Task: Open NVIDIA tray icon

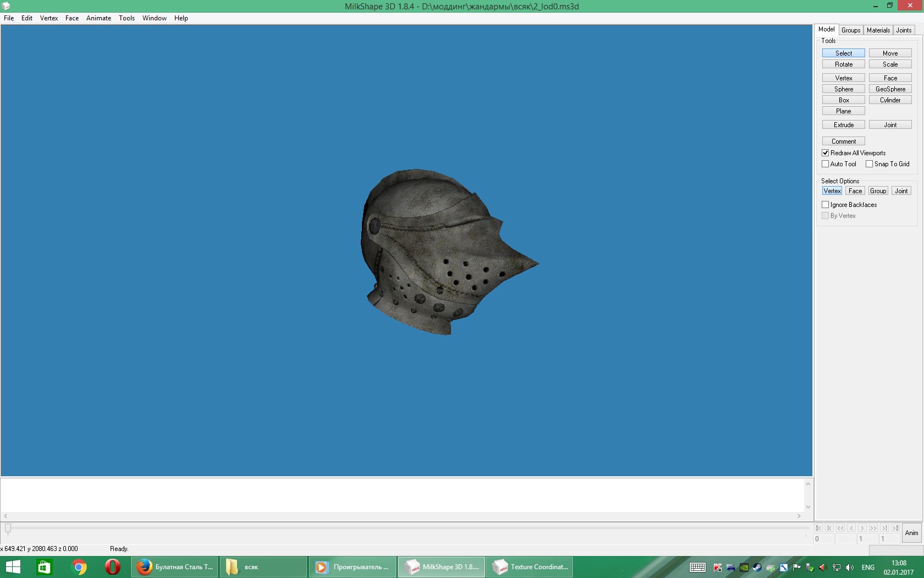Action: tap(744, 568)
